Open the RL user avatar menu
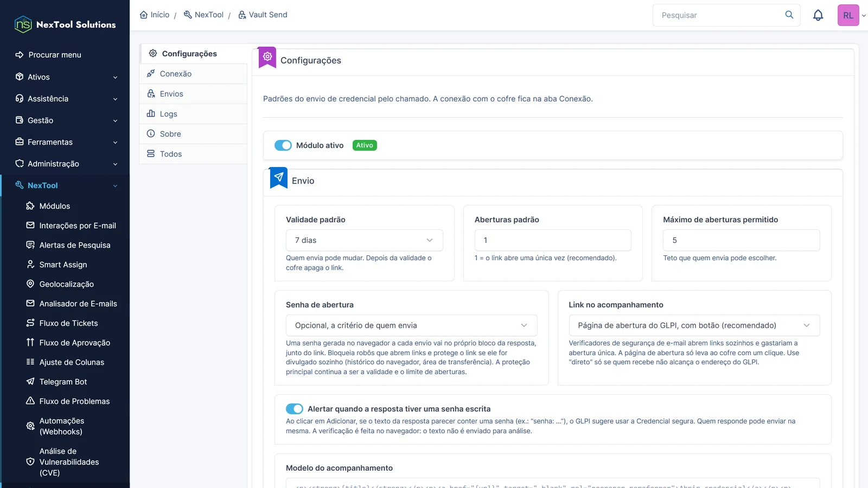The width and height of the screenshot is (868, 488). click(x=848, y=15)
